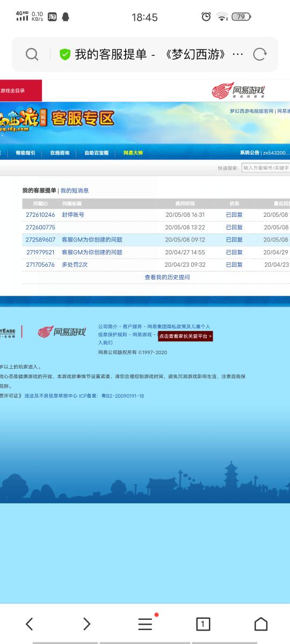Click 已回复 status for ticket 271979521
The image size is (290, 644).
click(x=234, y=252)
